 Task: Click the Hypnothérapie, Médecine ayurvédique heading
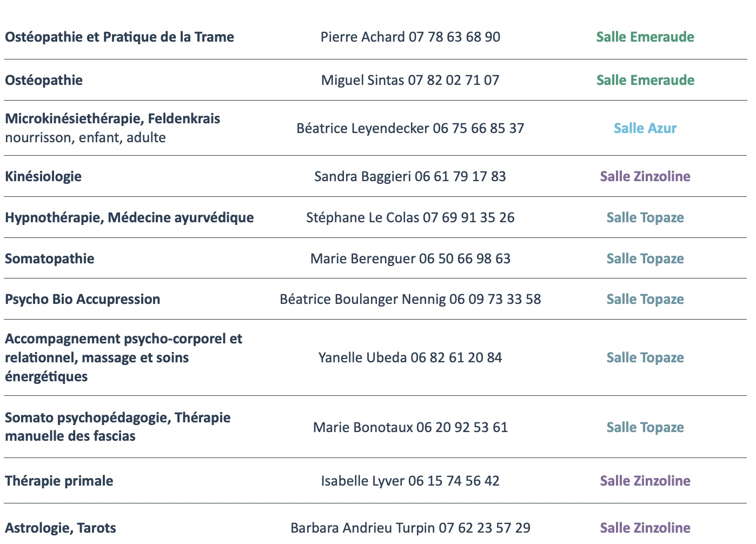point(129,218)
